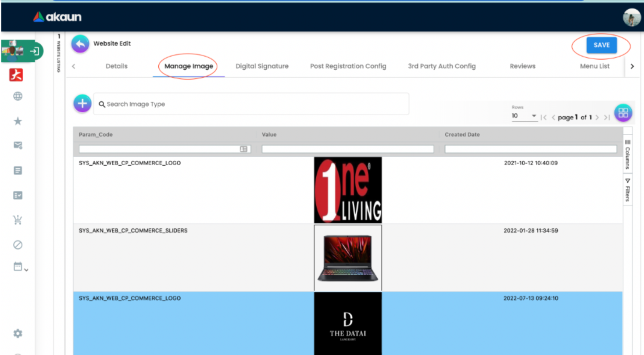Click the SAVE button
The height and width of the screenshot is (355, 644).
tap(601, 45)
